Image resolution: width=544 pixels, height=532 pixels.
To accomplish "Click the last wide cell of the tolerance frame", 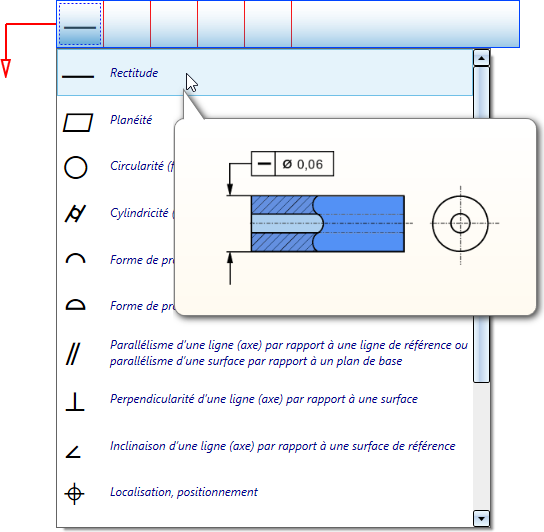I will pos(405,24).
